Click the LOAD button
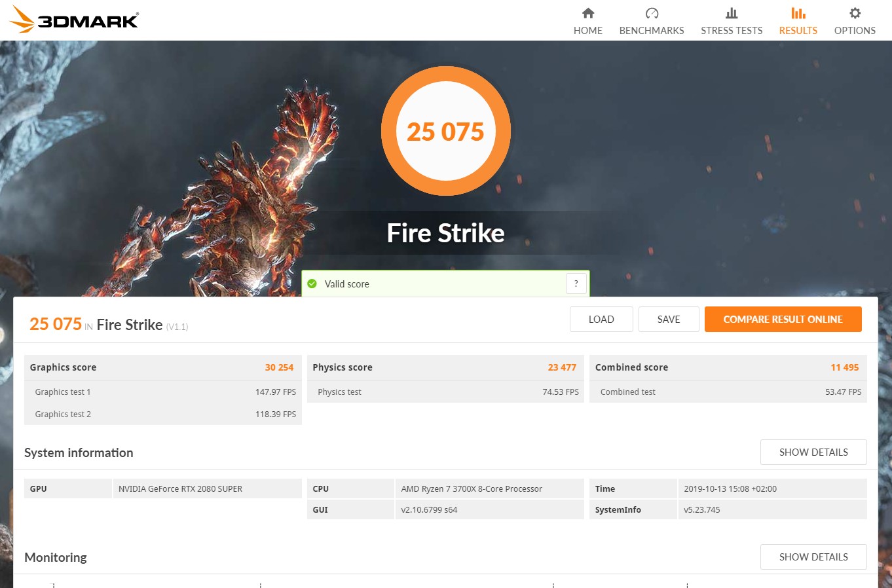Screen dimensions: 892x588 pos(601,320)
